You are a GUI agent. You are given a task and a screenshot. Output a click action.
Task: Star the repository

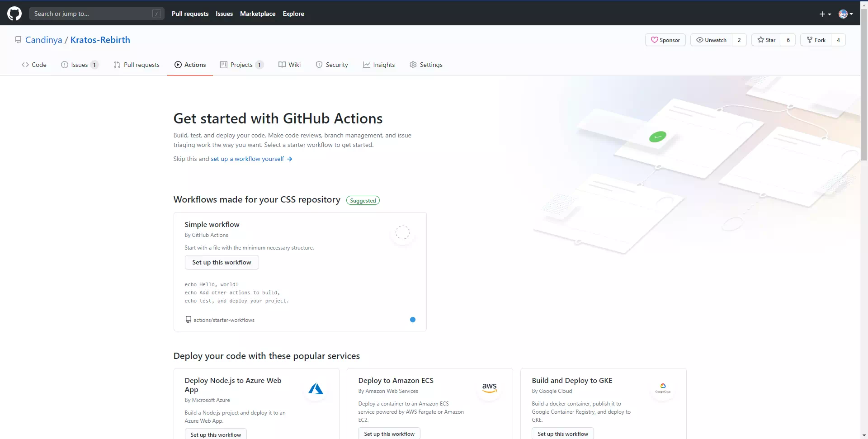tap(766, 40)
